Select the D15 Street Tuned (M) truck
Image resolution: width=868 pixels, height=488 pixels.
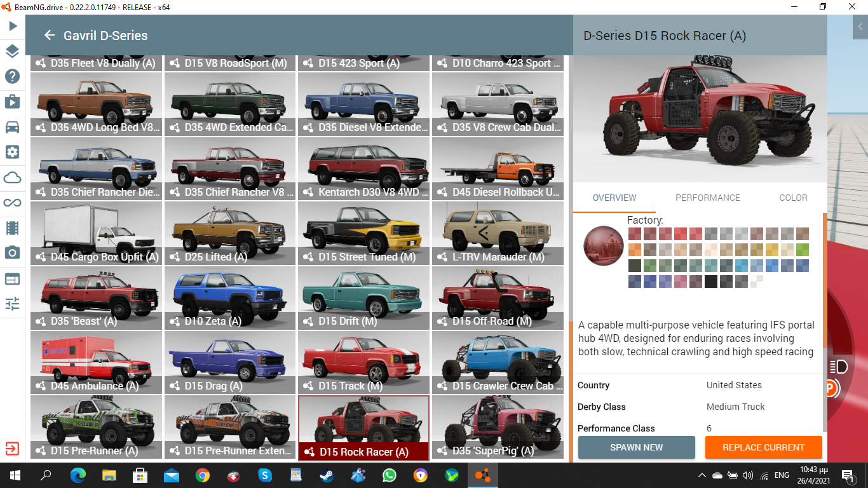364,233
